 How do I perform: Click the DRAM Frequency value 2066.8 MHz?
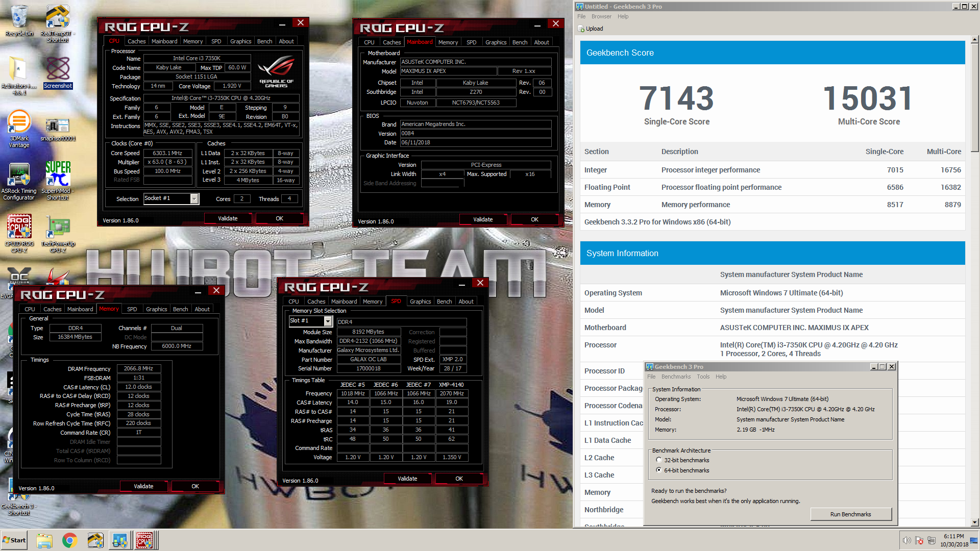[x=139, y=368]
